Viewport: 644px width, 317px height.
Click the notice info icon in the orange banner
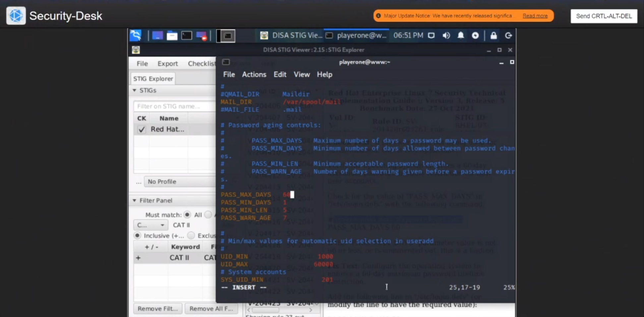click(x=378, y=16)
